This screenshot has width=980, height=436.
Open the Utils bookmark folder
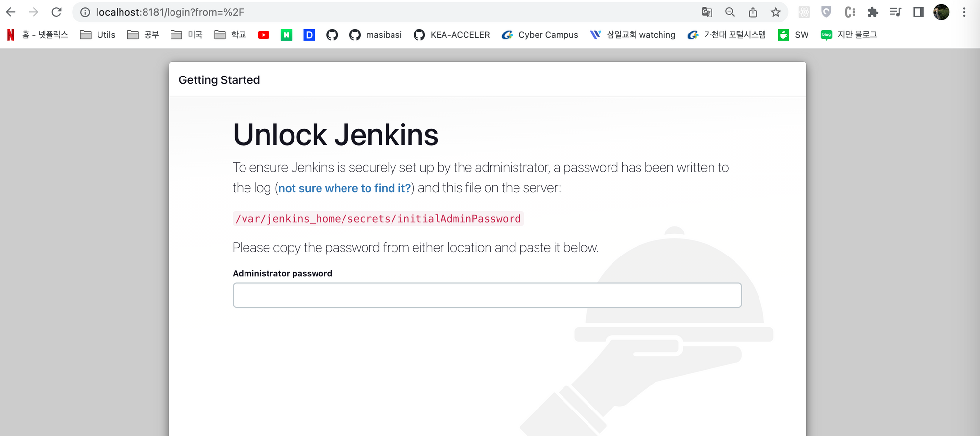98,35
